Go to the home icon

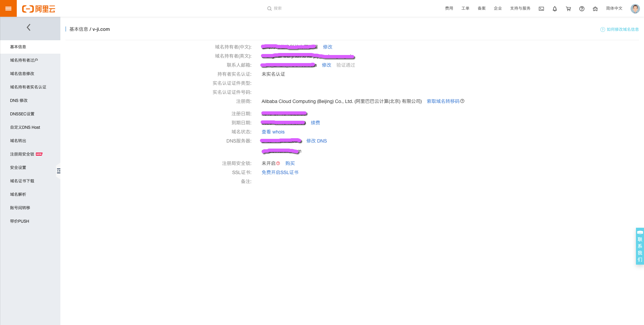pos(595,9)
